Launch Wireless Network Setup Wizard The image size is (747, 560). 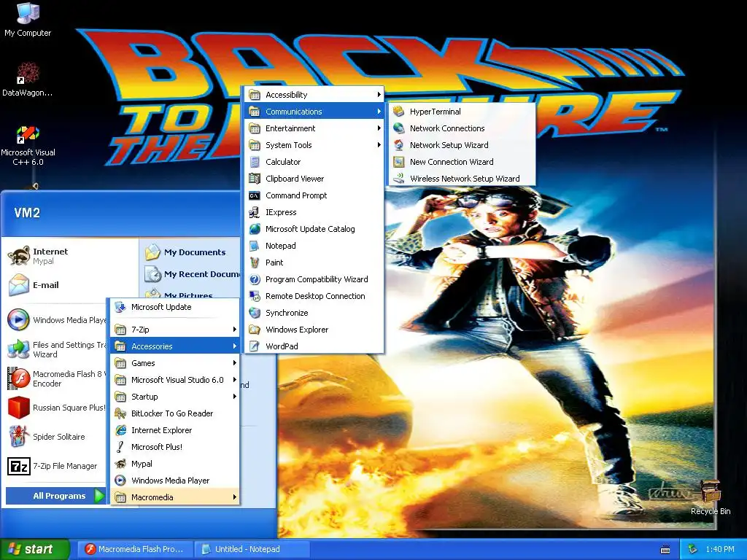pos(462,179)
